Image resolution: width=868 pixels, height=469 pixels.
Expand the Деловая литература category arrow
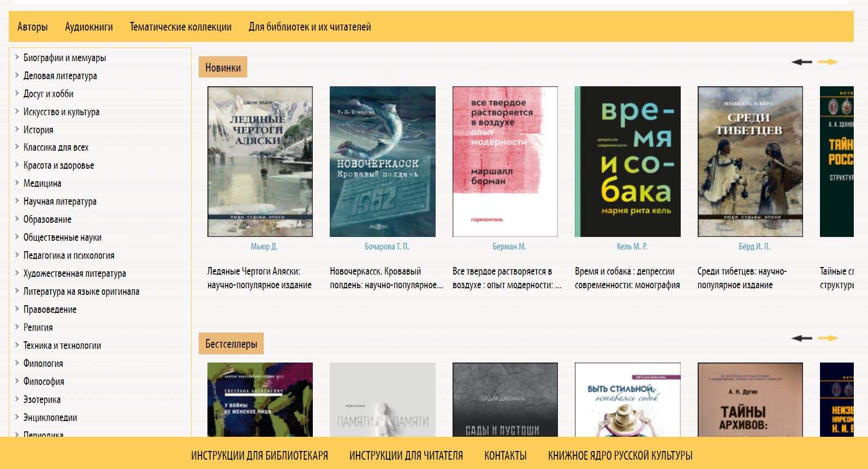coord(17,75)
